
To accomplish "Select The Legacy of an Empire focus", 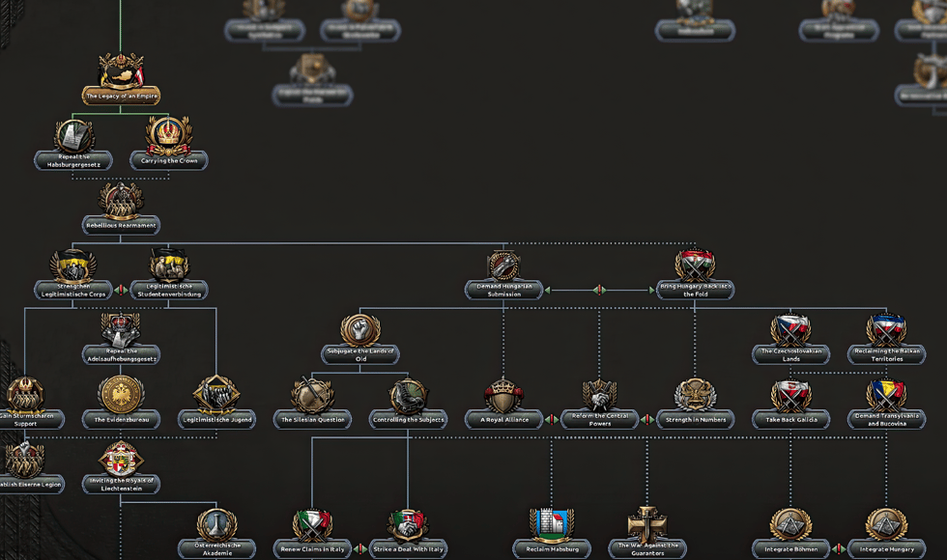I will pos(121,78).
